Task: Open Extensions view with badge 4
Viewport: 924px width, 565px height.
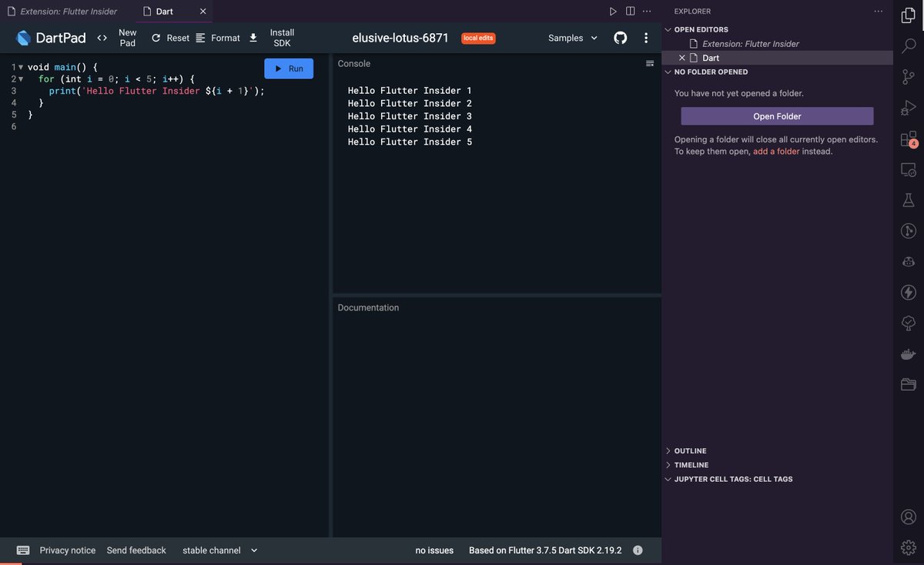Action: (909, 139)
